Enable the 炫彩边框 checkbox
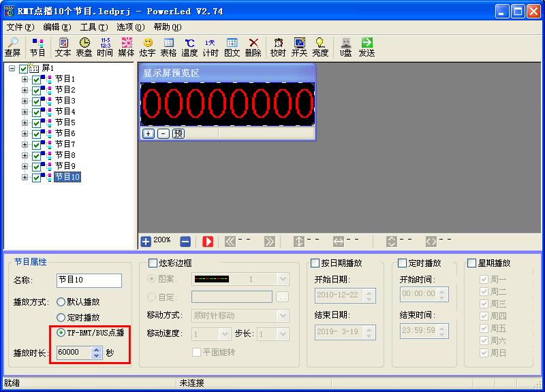Screen dimensions: 545x392 153,263
